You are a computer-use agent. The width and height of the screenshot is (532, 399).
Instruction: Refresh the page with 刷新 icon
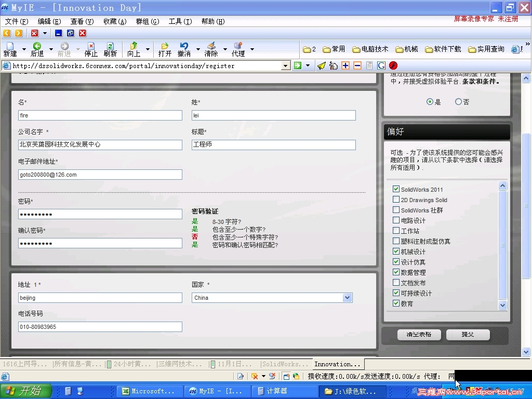[x=110, y=49]
